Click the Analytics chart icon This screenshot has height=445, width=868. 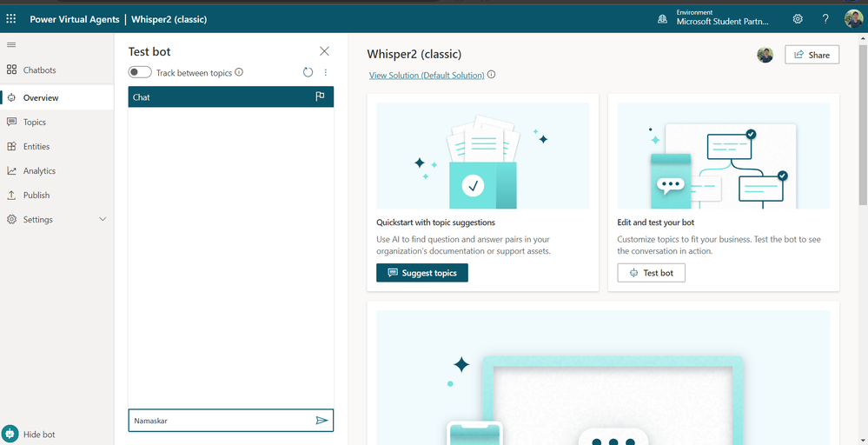click(11, 171)
